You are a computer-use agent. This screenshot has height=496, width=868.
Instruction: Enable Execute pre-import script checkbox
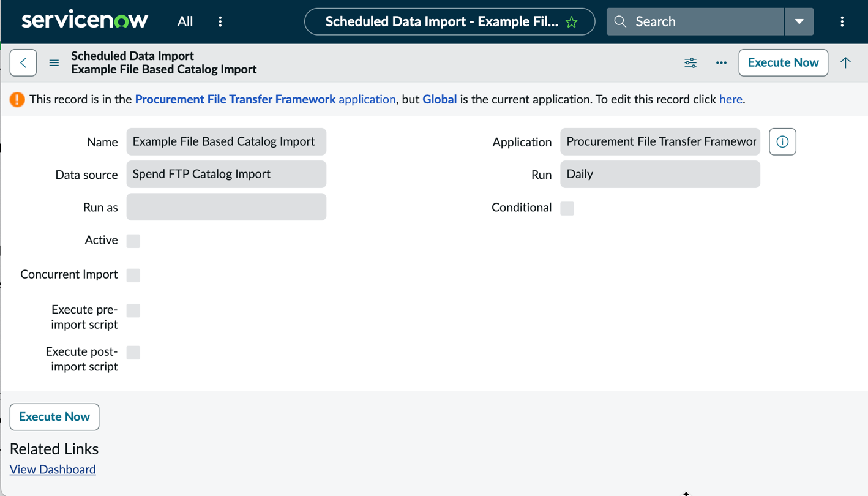[133, 310]
